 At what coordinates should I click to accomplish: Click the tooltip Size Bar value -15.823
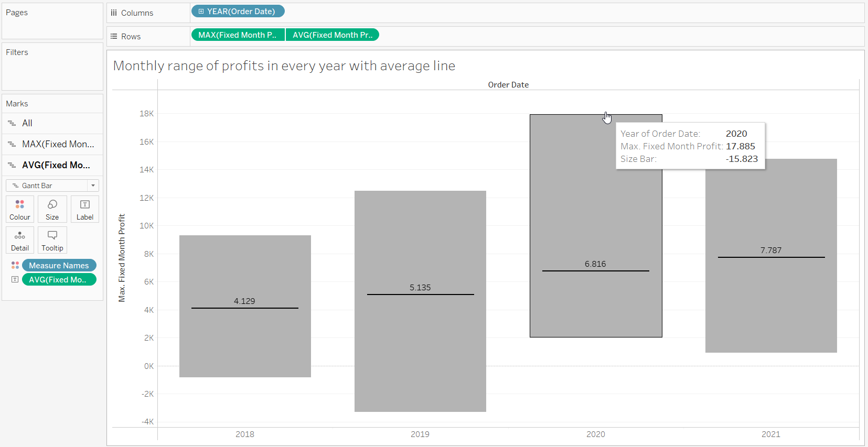coord(742,159)
